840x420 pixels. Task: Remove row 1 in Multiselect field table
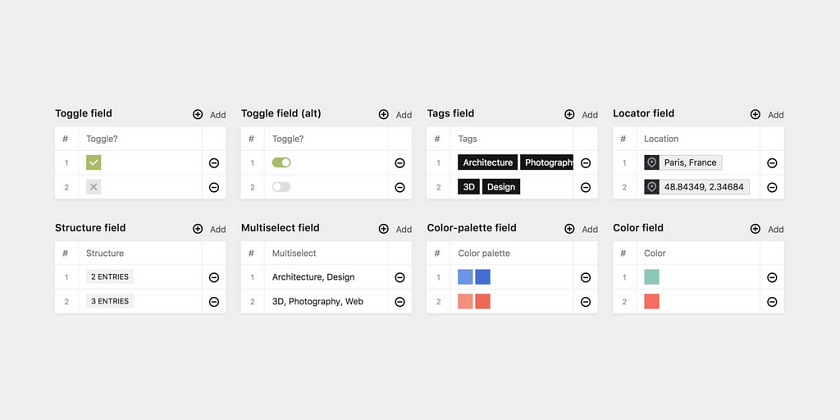tap(400, 277)
